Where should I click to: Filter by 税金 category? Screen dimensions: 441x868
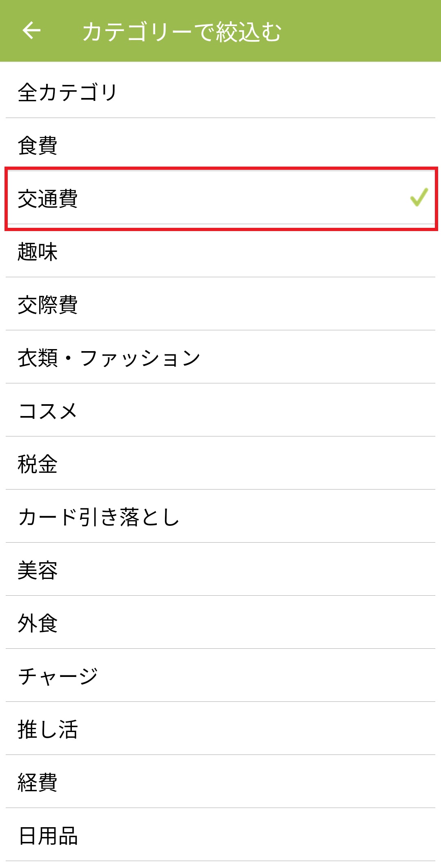pyautogui.click(x=38, y=464)
